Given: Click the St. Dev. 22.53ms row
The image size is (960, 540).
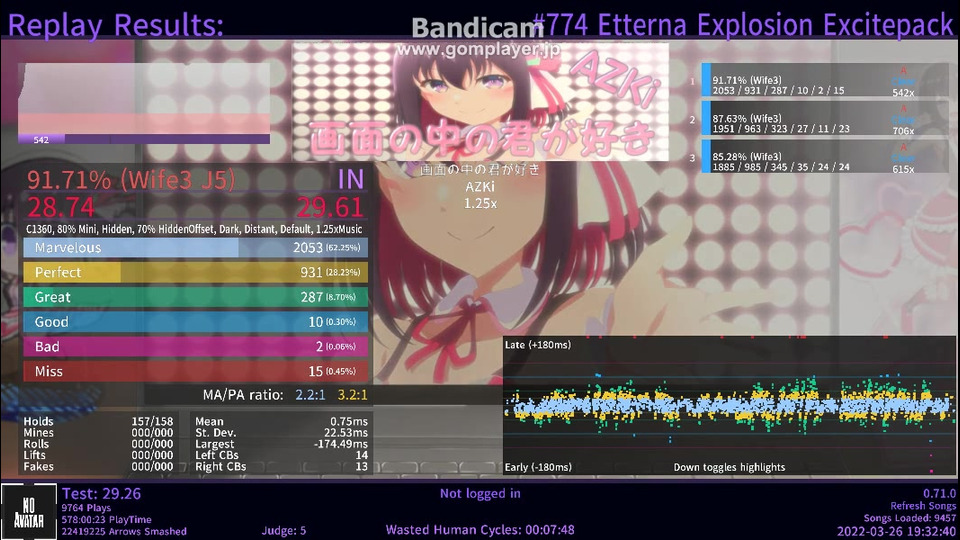Looking at the screenshot, I should click(282, 433).
